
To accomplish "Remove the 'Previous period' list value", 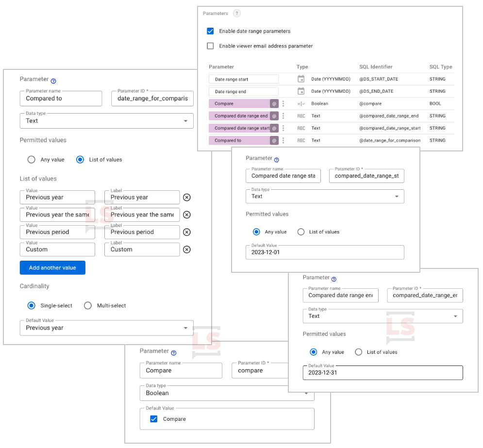I will tap(187, 232).
